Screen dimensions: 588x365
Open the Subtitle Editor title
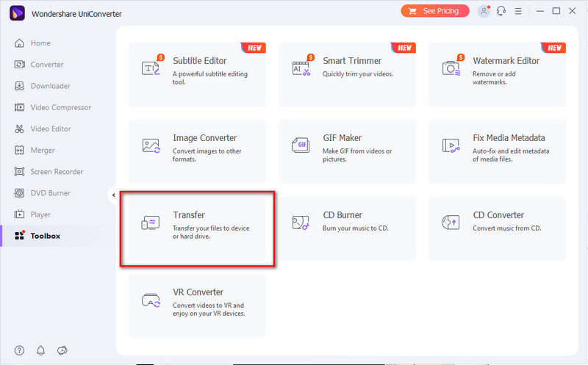200,61
